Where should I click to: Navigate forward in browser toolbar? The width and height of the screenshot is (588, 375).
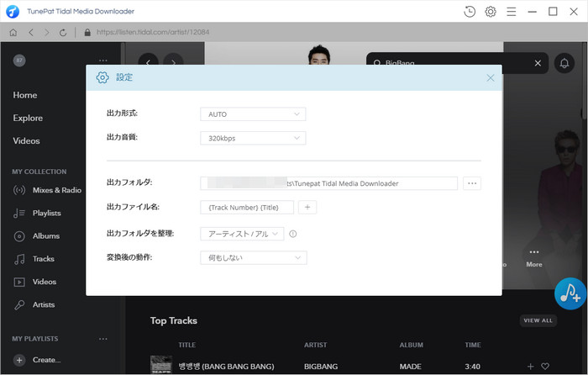point(46,32)
